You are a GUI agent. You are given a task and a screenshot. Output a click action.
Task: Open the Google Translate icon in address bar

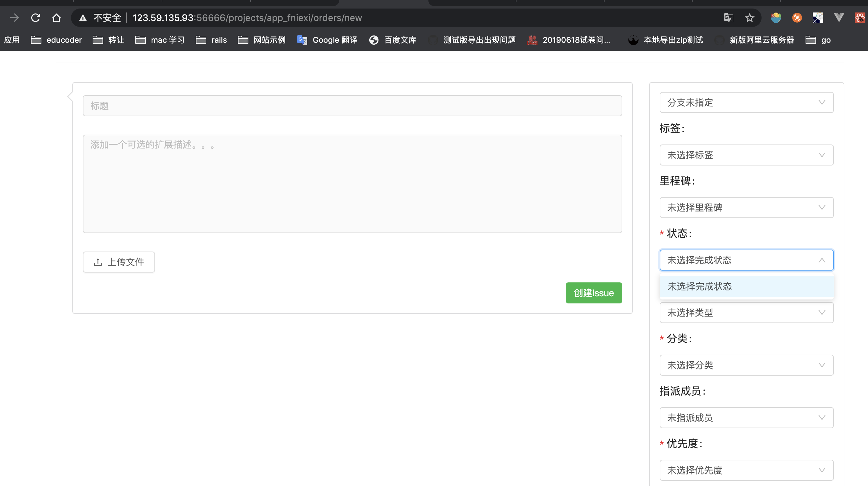[728, 17]
